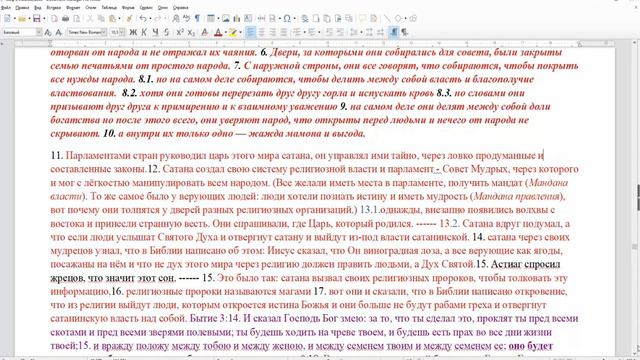The image size is (640, 360).
Task: Expand the New document dropdown arrow
Action: 15,18
